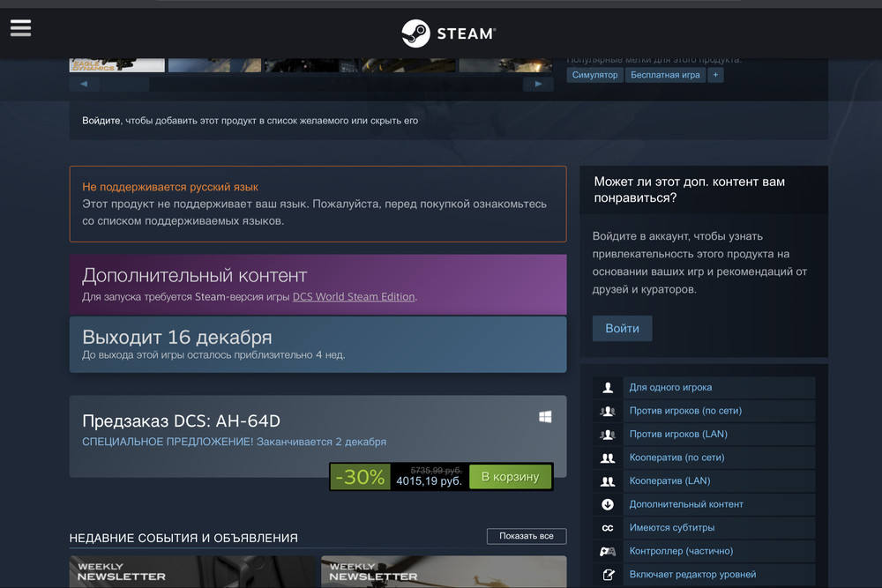Click the Windows platform icon
882x588 pixels.
click(x=545, y=417)
